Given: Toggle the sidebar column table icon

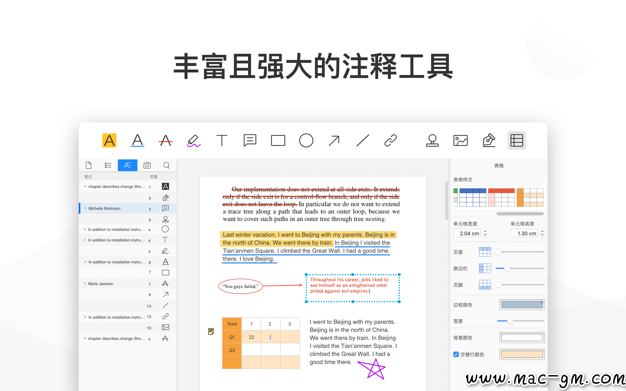Looking at the screenshot, I should [485, 268].
